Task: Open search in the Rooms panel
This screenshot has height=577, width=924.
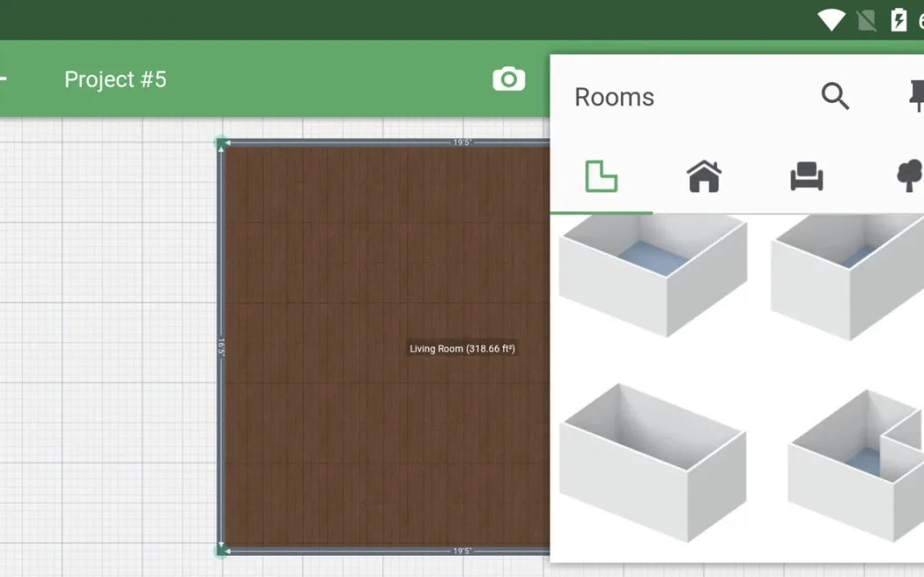Action: [835, 97]
